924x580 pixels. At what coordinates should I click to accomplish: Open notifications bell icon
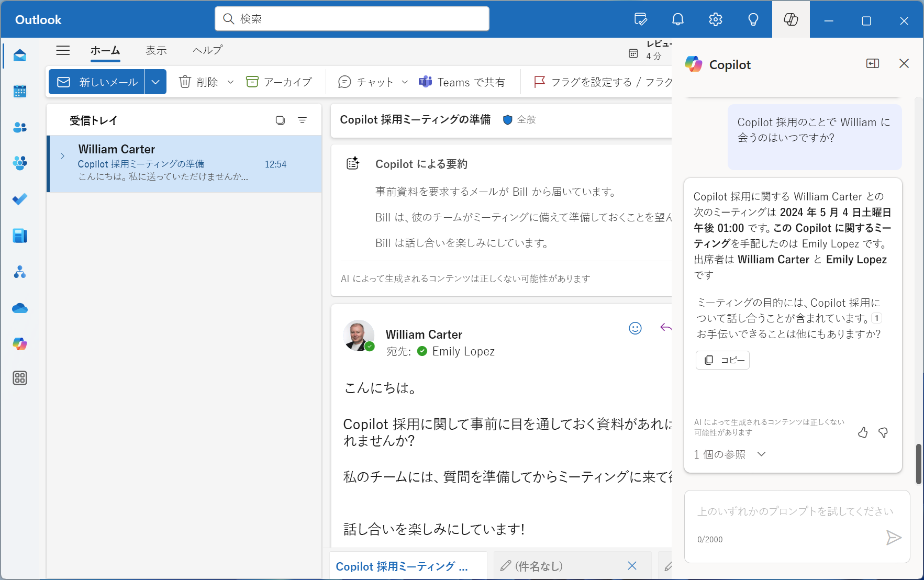tap(678, 19)
